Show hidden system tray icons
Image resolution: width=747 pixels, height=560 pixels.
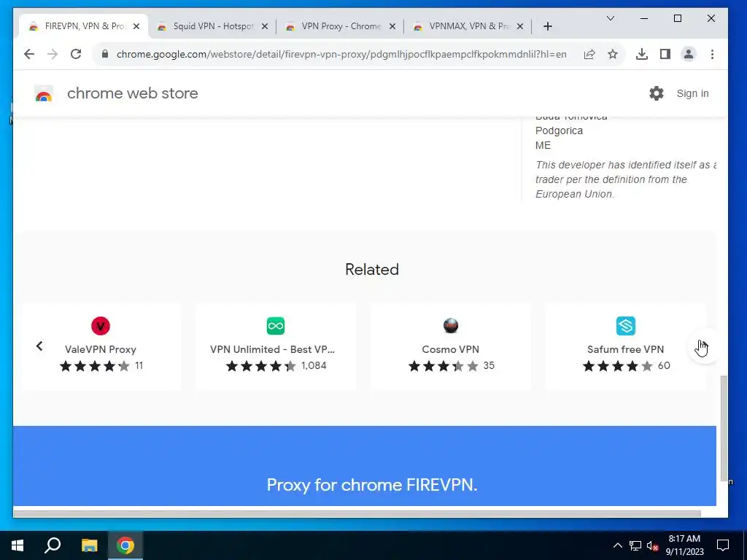click(617, 545)
